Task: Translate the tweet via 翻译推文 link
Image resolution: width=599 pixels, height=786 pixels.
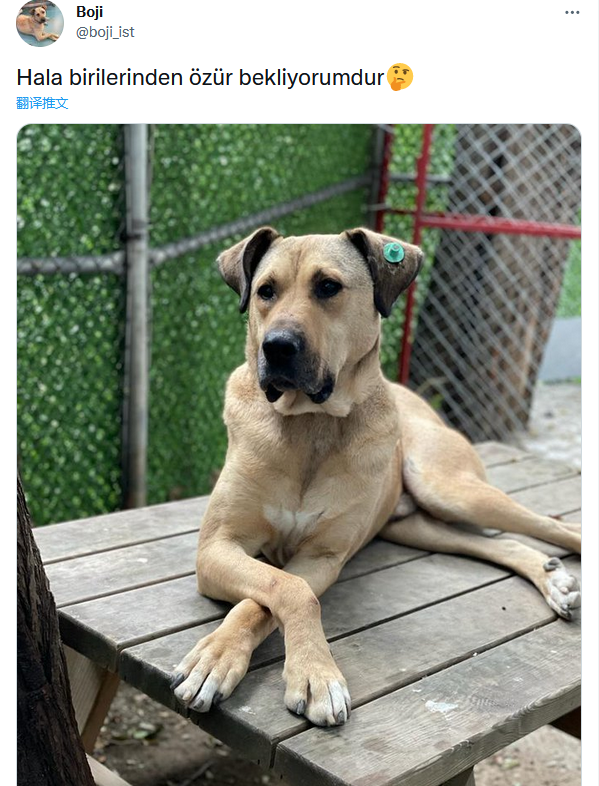Action: click(42, 103)
